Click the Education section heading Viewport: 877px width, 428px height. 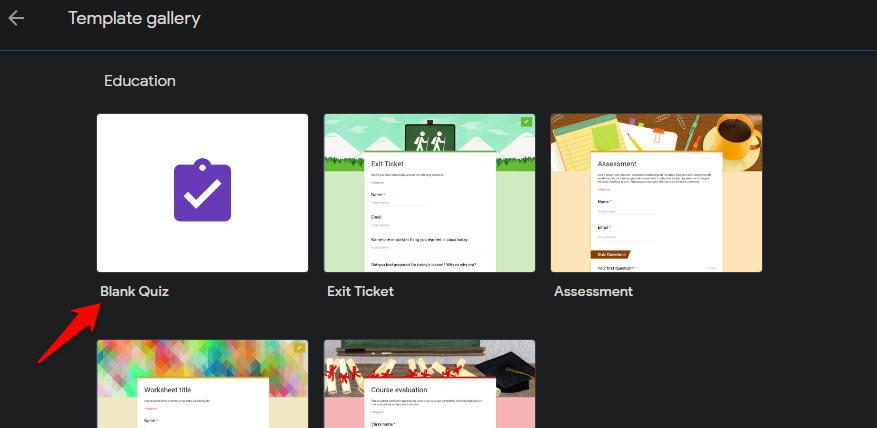pyautogui.click(x=140, y=81)
